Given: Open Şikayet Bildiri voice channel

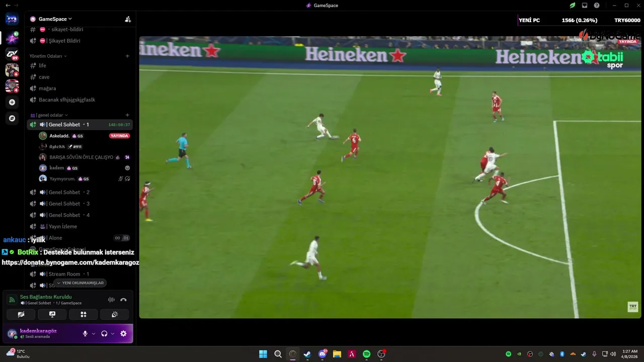Looking at the screenshot, I should click(80, 41).
